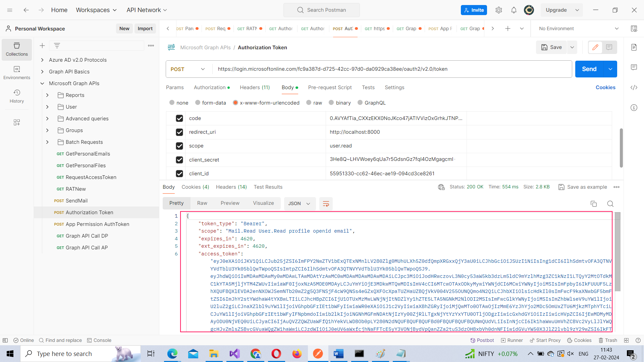Switch to the Headers (11) tab
Viewport: 644px width, 362px height.
[255, 87]
